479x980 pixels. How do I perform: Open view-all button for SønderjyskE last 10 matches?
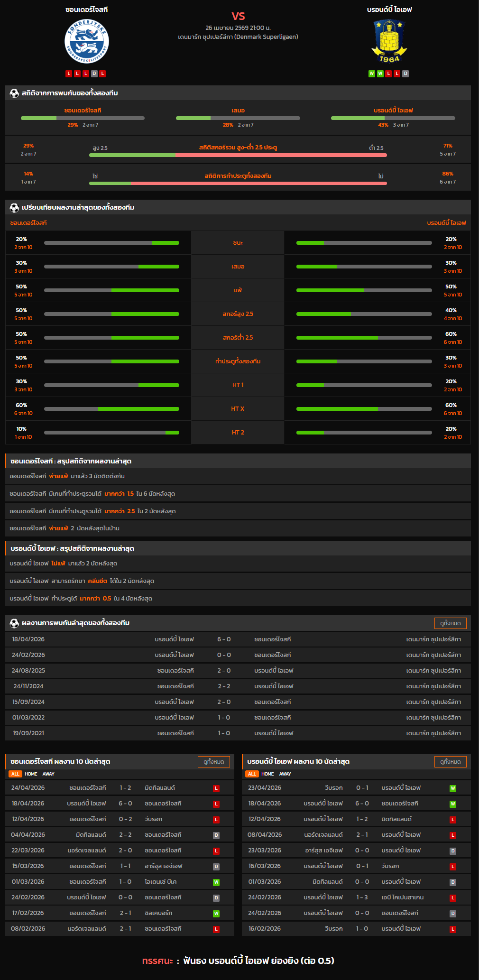point(213,762)
